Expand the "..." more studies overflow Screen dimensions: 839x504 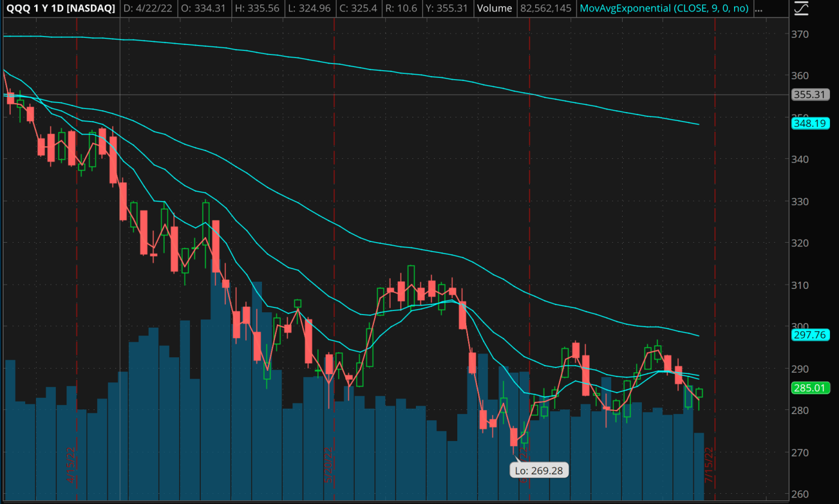(759, 9)
